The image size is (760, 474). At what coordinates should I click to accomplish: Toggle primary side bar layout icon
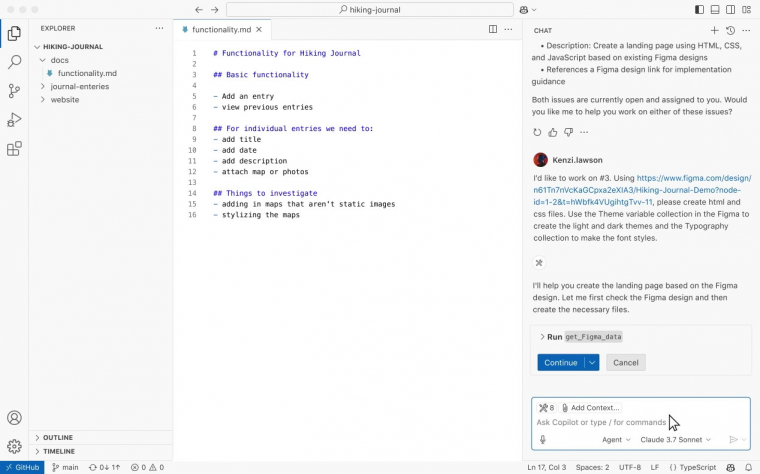pyautogui.click(x=699, y=10)
